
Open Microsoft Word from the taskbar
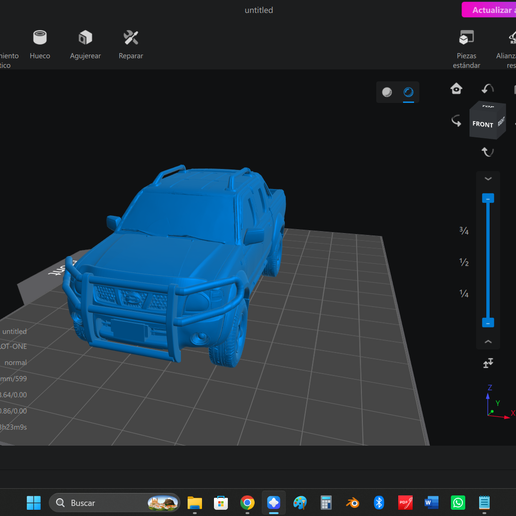[431, 503]
